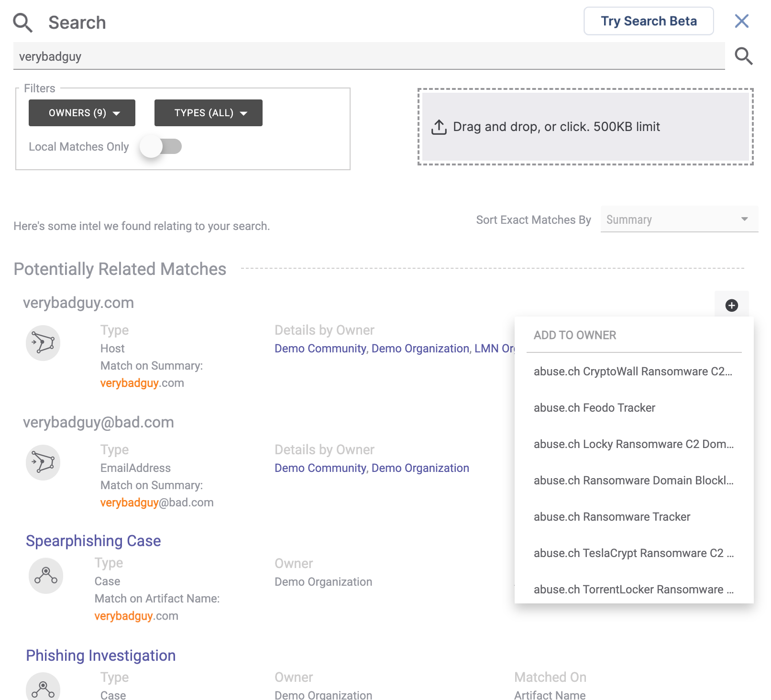
Task: Open the Phishing Investigation link
Action: (x=101, y=656)
